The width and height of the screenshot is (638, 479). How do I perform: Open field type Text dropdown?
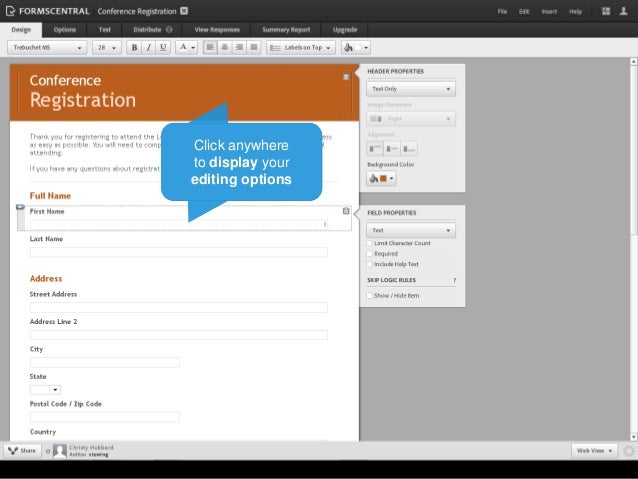point(411,230)
